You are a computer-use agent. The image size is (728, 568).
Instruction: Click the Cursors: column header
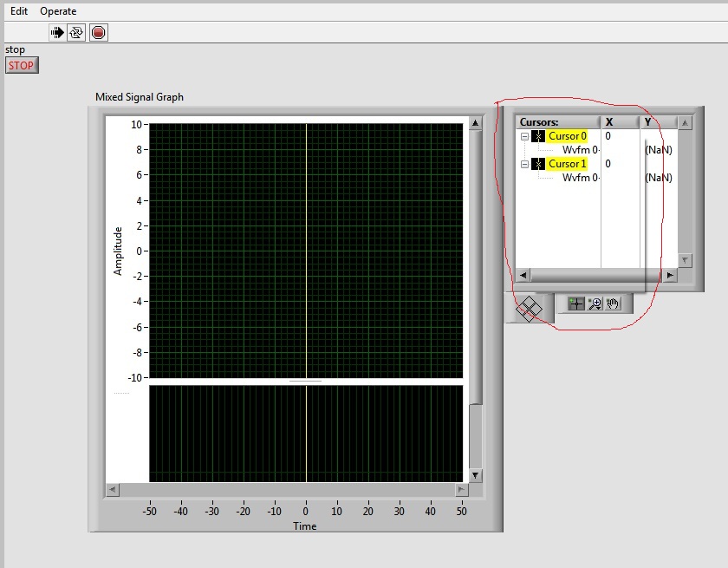[558, 122]
